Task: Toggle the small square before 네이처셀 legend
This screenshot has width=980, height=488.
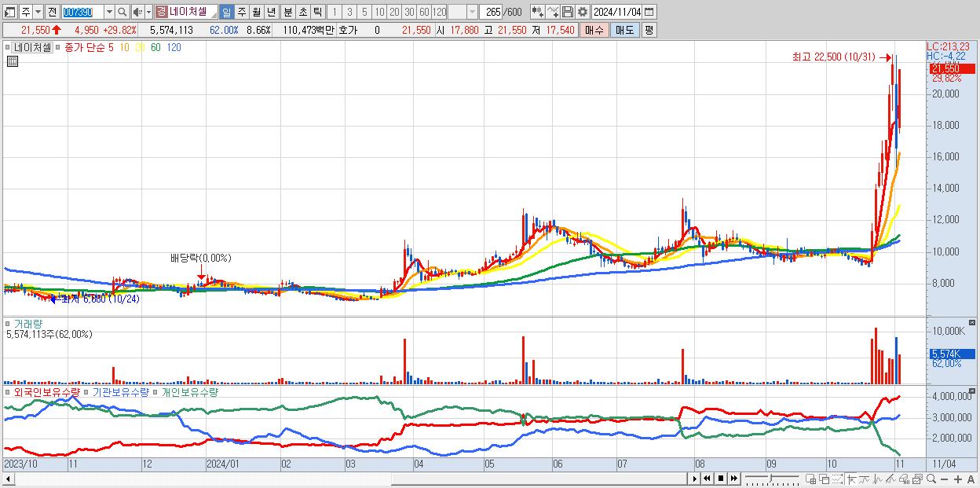Action: point(8,47)
